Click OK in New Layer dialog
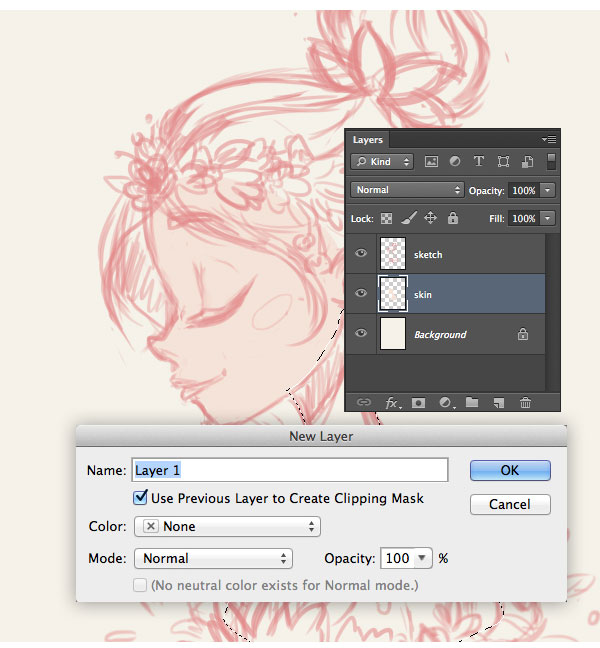The width and height of the screenshot is (600, 648). pos(510,470)
